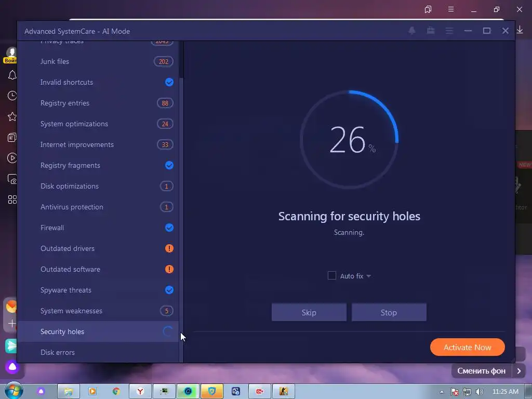The image size is (532, 399).
Task: Select the Outdated drivers item
Action: (x=98, y=248)
